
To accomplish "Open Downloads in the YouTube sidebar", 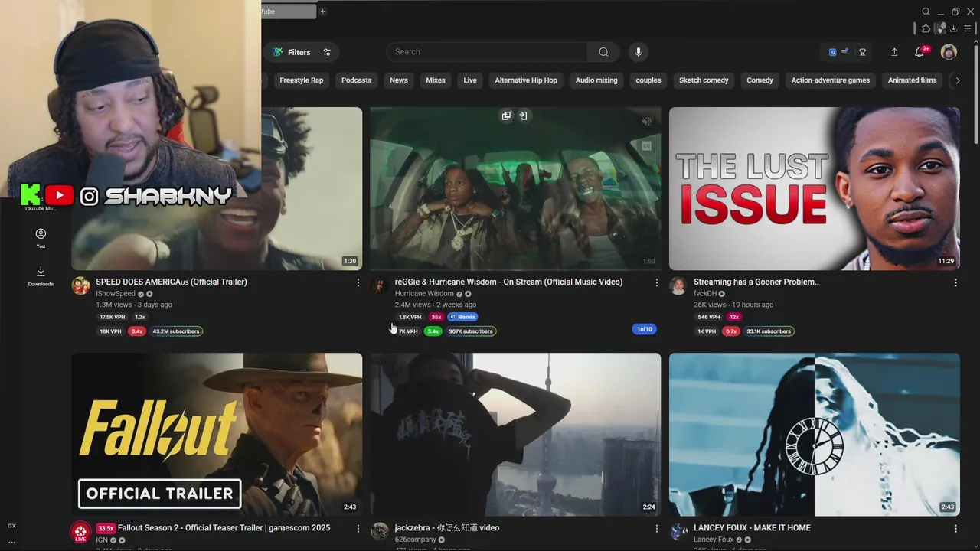I will 41,275.
